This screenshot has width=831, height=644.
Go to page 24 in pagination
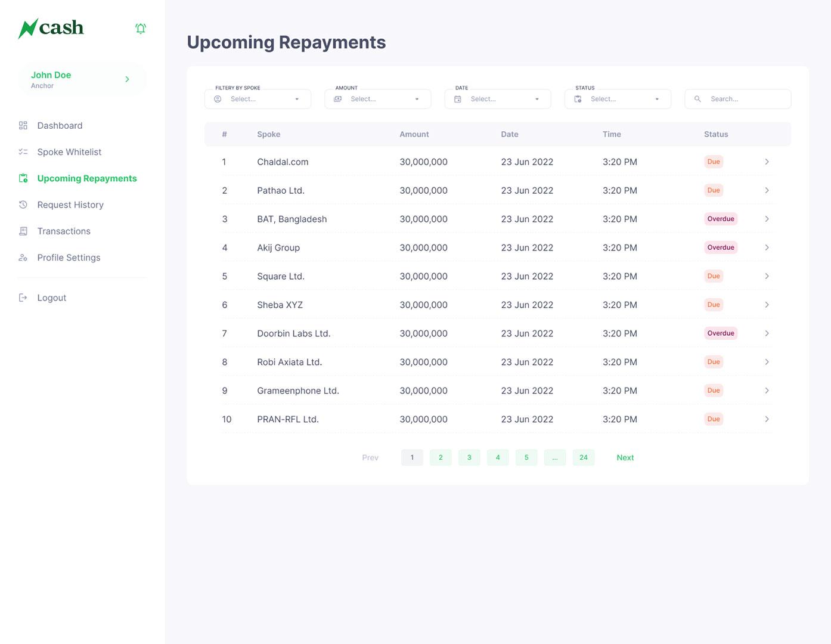tap(583, 457)
